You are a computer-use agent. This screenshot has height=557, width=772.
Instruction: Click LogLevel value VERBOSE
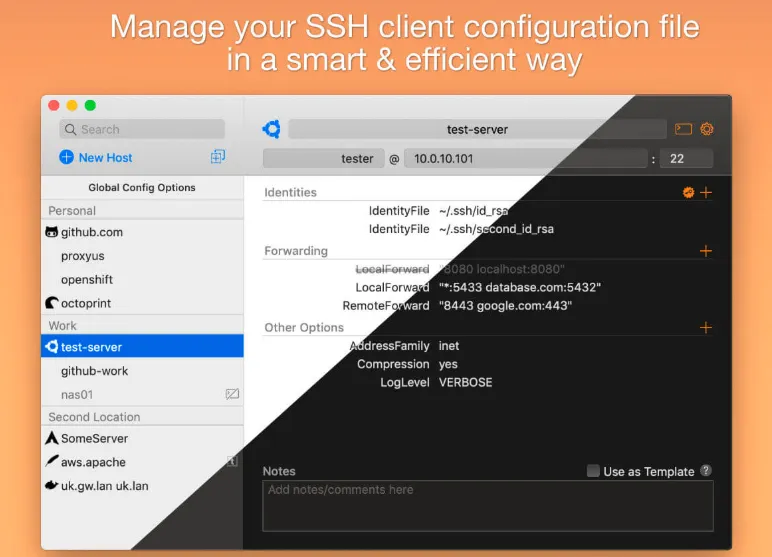tap(465, 382)
